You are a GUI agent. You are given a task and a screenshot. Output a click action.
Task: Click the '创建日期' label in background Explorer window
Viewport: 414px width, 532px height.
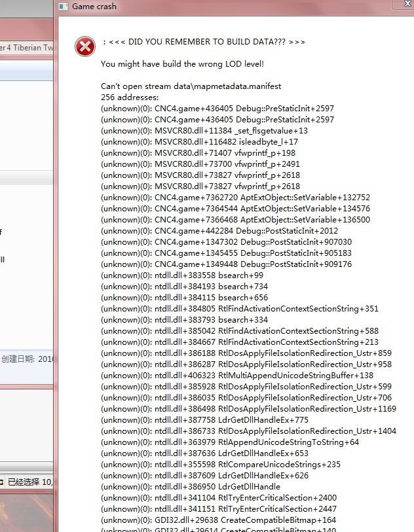click(18, 359)
